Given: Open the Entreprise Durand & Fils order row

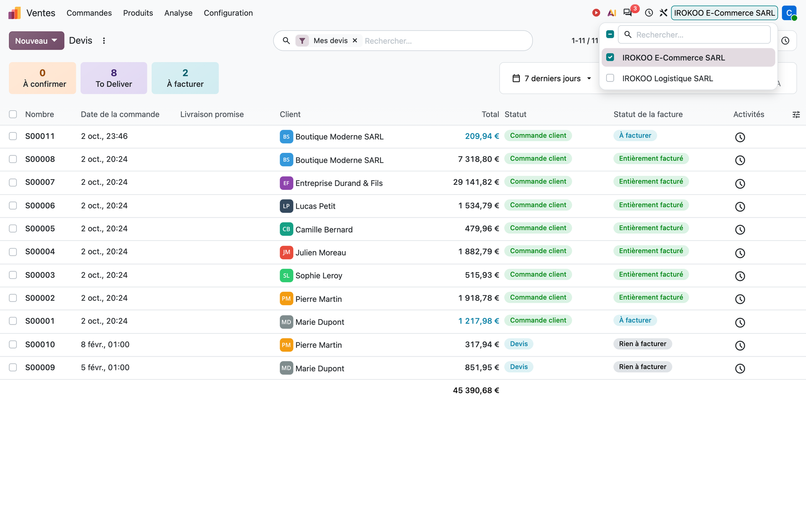Looking at the screenshot, I should pos(403,183).
